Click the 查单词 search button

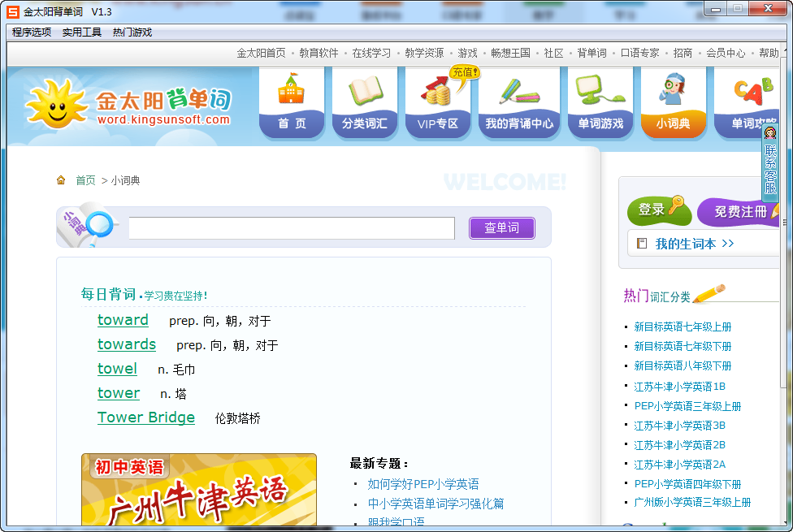pyautogui.click(x=501, y=228)
